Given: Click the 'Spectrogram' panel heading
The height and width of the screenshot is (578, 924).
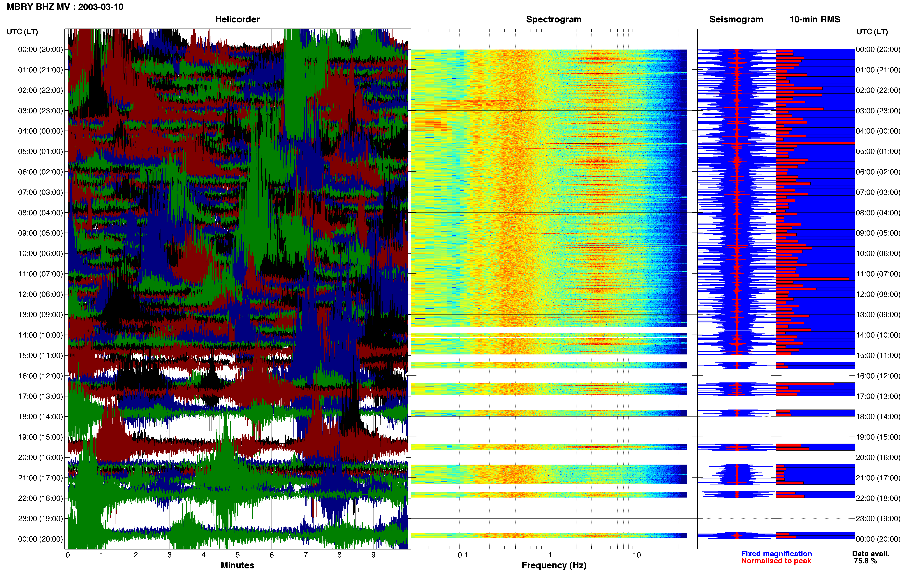Looking at the screenshot, I should (x=554, y=19).
